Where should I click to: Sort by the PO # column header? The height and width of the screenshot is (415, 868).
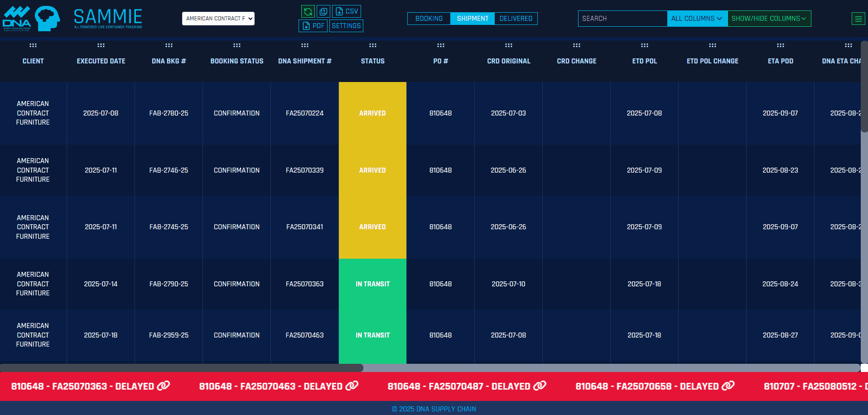[x=441, y=61]
